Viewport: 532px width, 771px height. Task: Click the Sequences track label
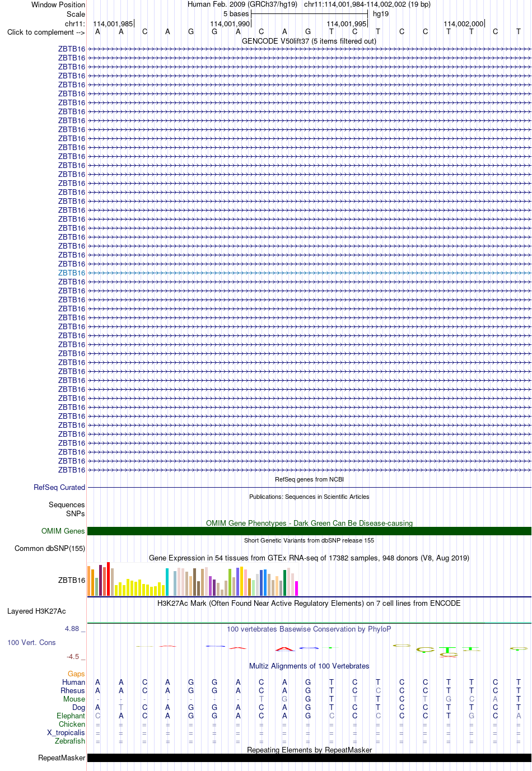click(x=67, y=504)
